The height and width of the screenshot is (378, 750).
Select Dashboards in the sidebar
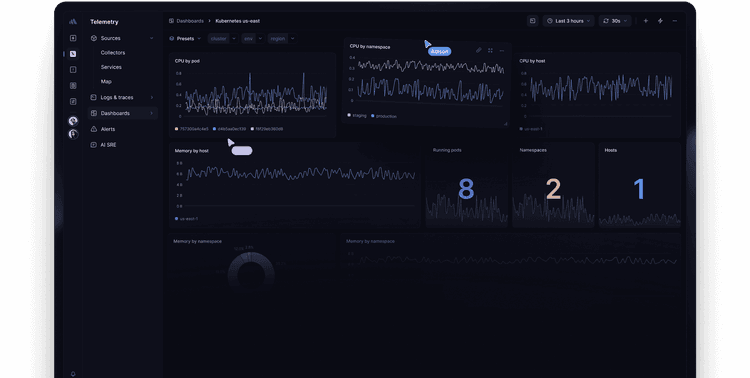click(122, 113)
